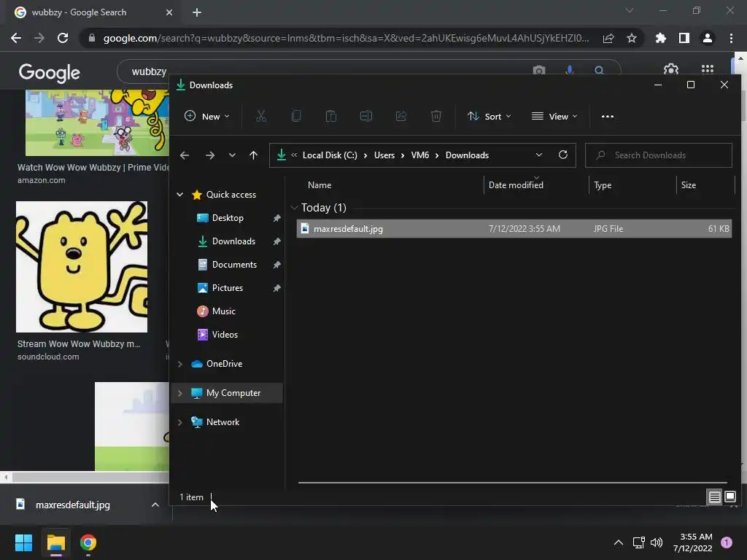
Task: Click the Delete trash icon in Explorer toolbar
Action: (436, 116)
